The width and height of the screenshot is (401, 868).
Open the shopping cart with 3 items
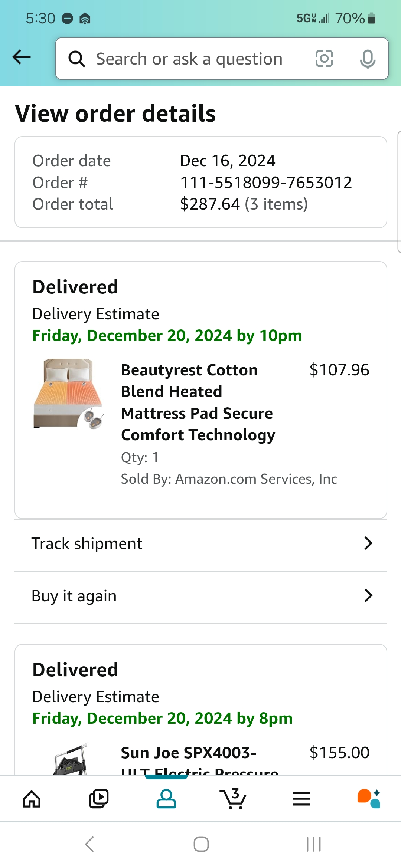(233, 799)
